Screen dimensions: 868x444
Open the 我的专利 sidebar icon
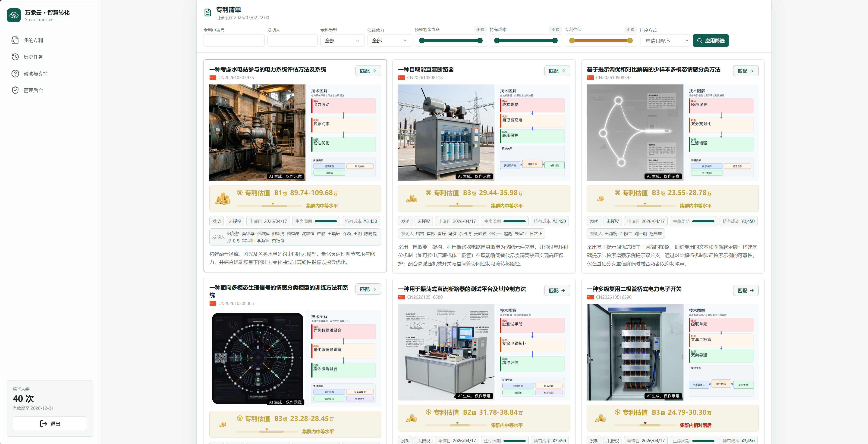[x=15, y=40]
